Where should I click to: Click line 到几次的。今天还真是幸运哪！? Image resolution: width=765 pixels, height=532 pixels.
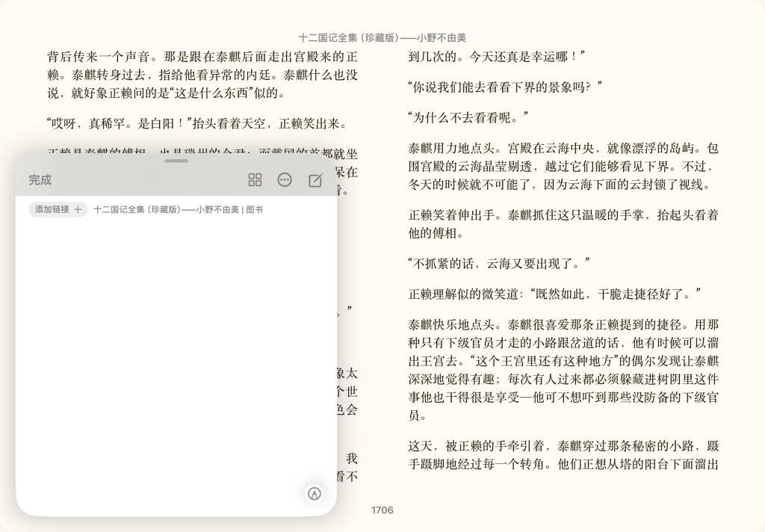[x=496, y=57]
